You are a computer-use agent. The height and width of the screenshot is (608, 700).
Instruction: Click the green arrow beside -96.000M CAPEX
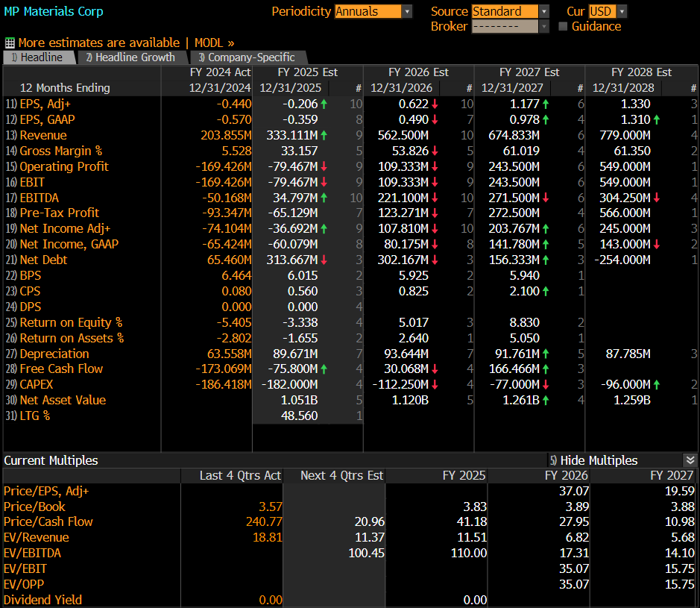coord(657,385)
